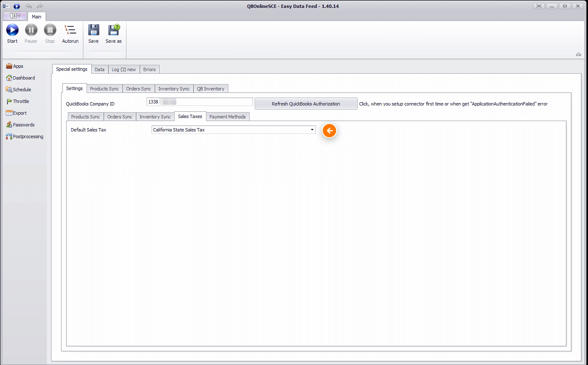Open the Payment Methods sub-tab

[228, 117]
